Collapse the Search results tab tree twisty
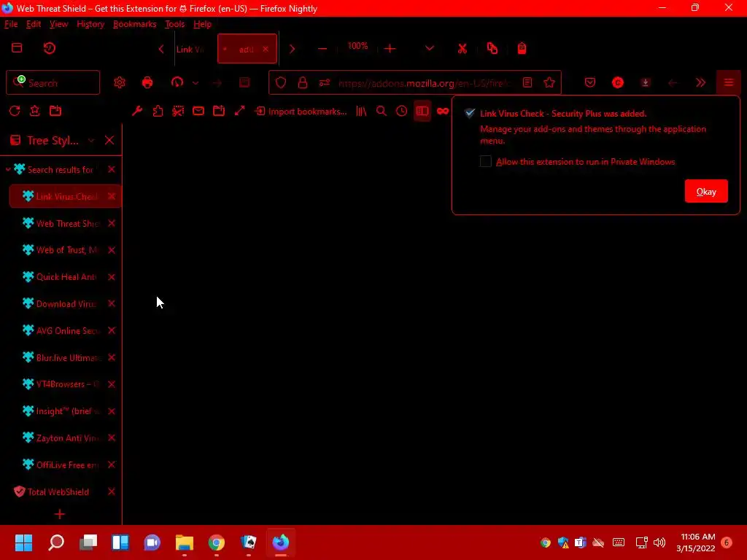The width and height of the screenshot is (747, 560). [8, 169]
